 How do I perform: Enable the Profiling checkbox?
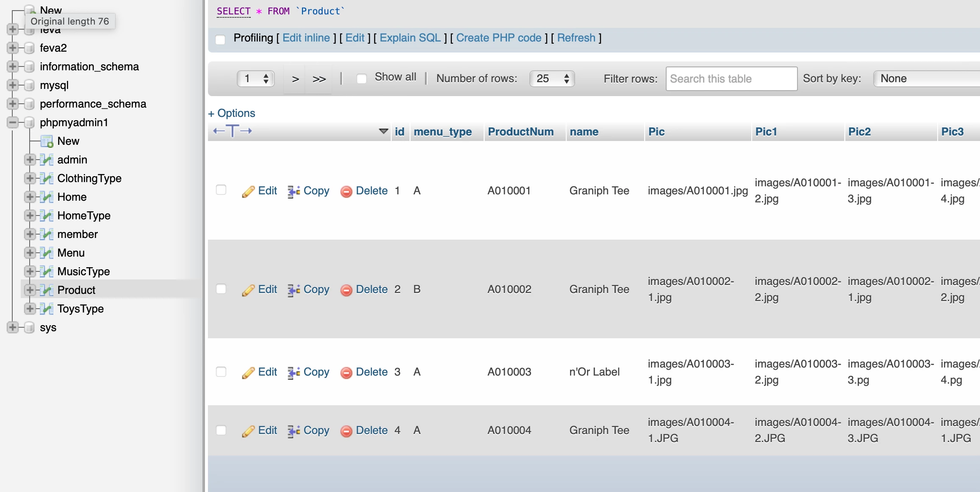220,39
